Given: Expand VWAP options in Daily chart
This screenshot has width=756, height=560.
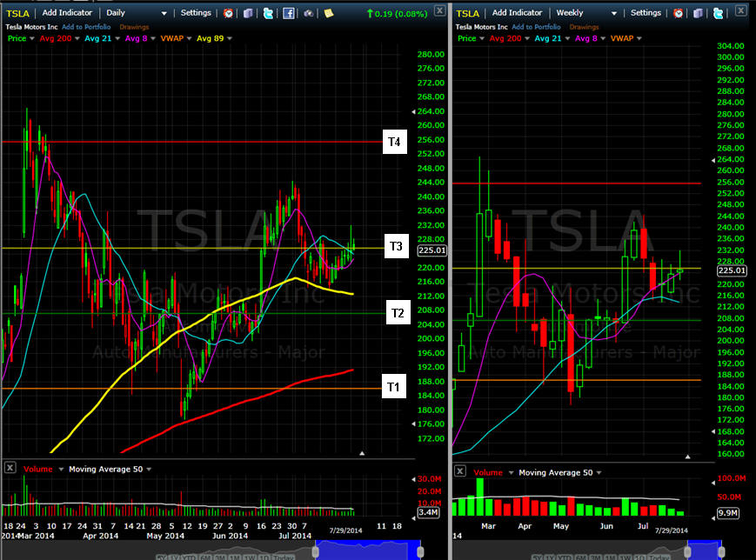Looking at the screenshot, I should click(x=189, y=38).
